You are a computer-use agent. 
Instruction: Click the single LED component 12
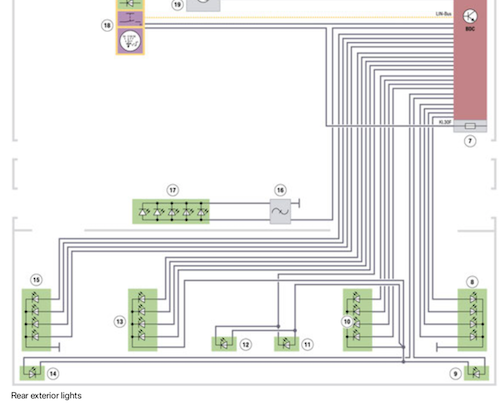(224, 344)
